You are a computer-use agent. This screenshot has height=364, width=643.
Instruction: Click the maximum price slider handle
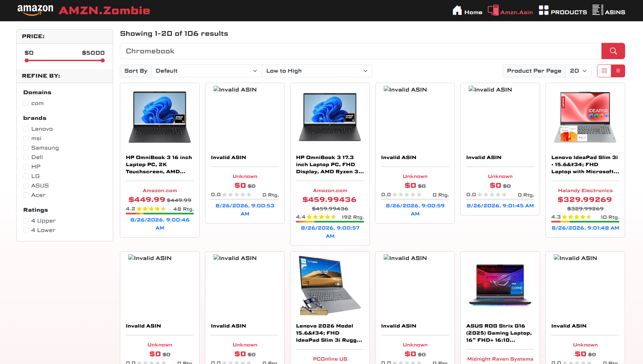(103, 60)
